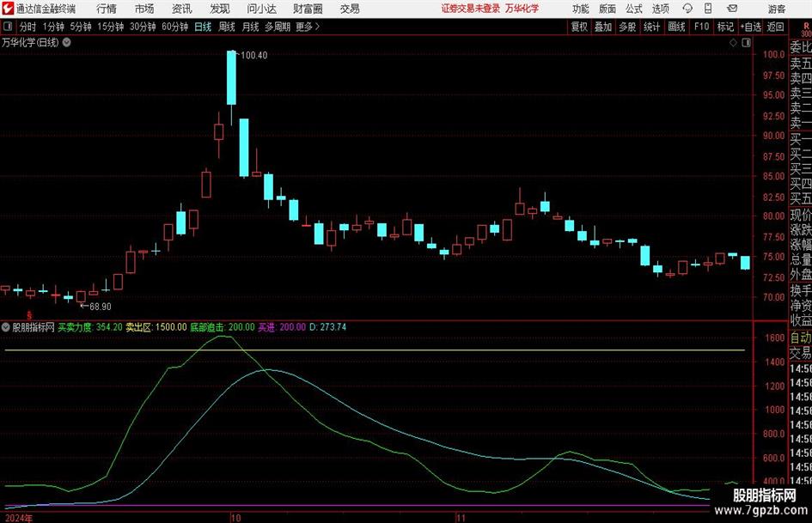Image resolution: width=812 pixels, height=523 pixels.
Task: Click the 多股 multi-stock button
Action: (x=627, y=27)
